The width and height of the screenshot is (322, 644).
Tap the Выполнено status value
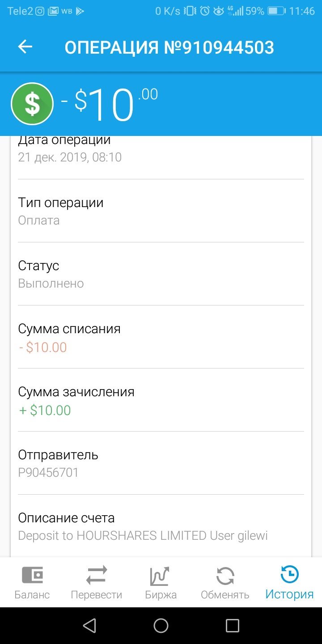(x=51, y=284)
